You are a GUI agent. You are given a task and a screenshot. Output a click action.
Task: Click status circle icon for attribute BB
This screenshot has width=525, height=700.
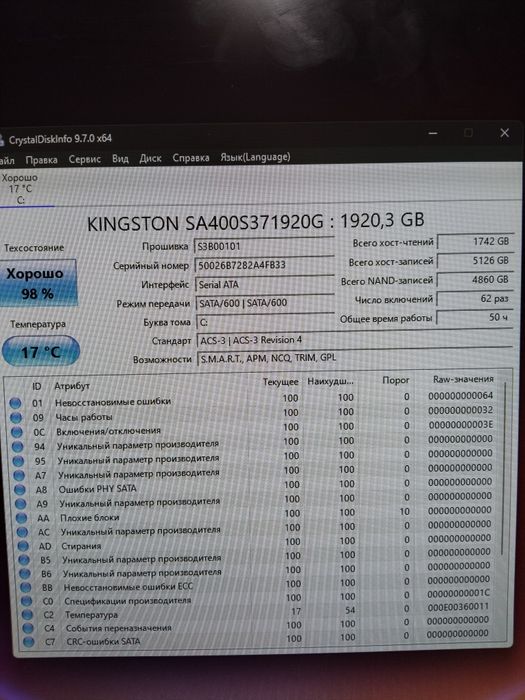[x=26, y=587]
